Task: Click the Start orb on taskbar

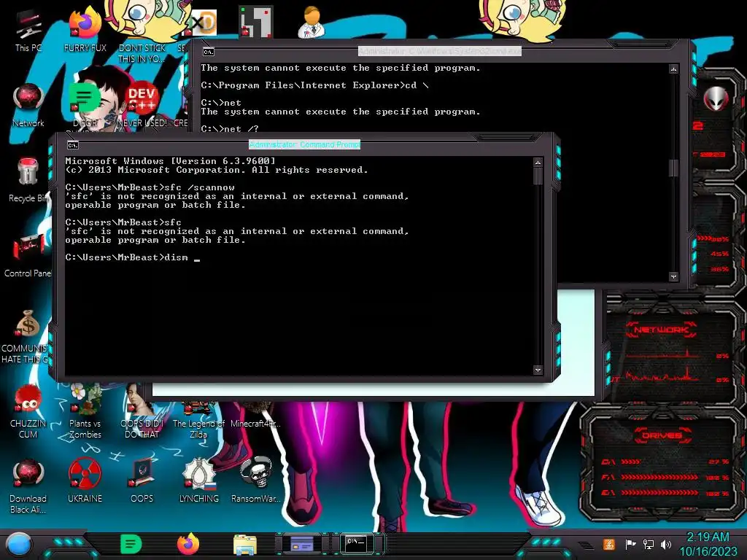Action: tap(19, 545)
